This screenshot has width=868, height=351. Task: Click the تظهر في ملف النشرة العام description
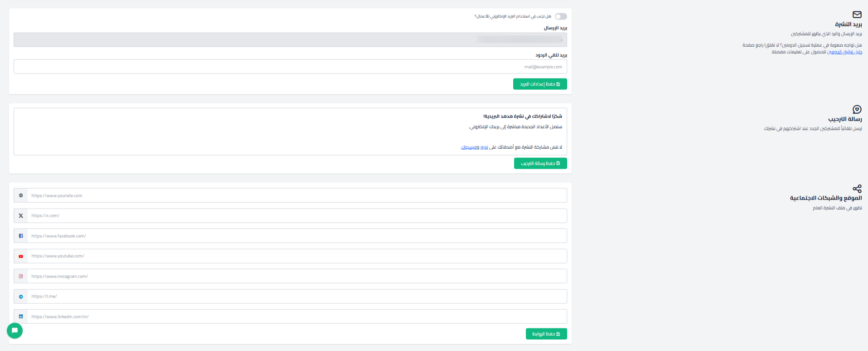point(837,208)
